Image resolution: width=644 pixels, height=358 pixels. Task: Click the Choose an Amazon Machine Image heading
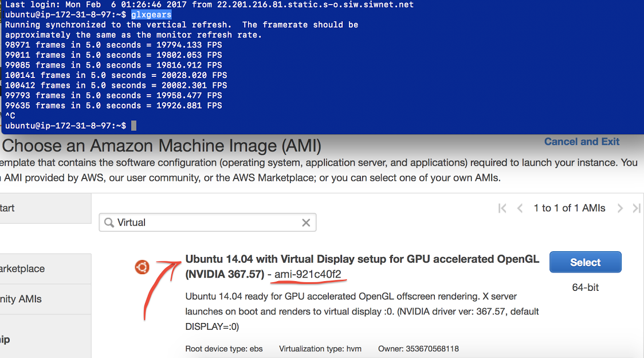coord(162,146)
